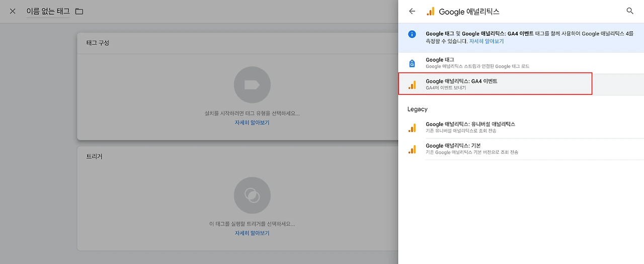The width and height of the screenshot is (644, 264).
Task: Open 자세히 알아보기 link in info banner
Action: click(487, 41)
